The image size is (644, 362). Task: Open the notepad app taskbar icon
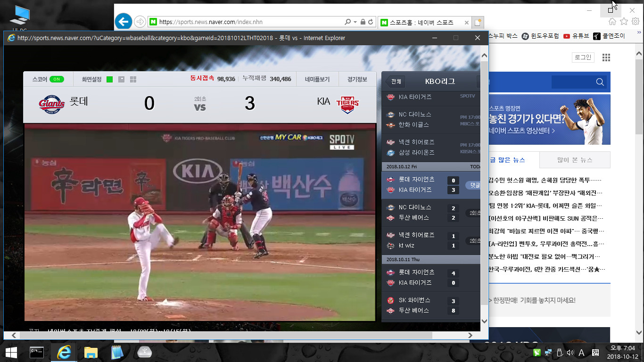pos(117,352)
